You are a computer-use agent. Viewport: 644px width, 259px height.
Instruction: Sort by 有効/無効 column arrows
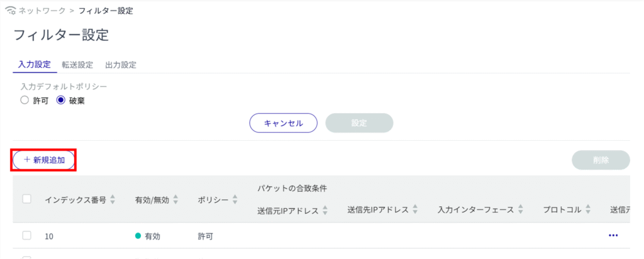(x=176, y=200)
